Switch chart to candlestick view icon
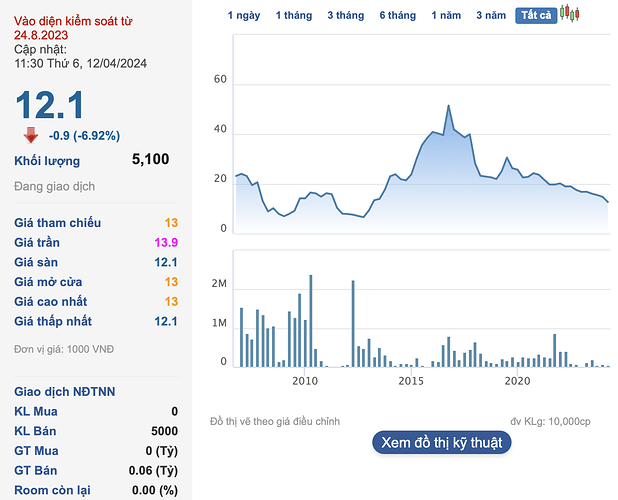 click(570, 13)
